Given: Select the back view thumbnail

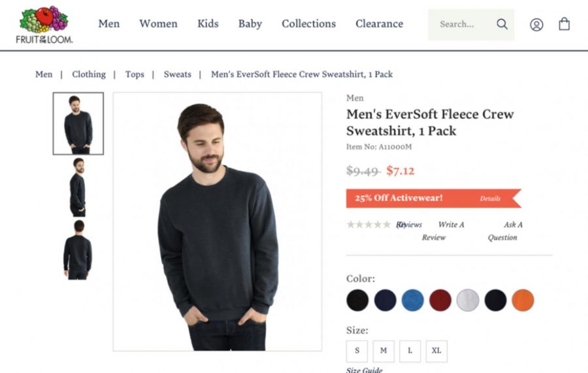Looking at the screenshot, I should 78,250.
